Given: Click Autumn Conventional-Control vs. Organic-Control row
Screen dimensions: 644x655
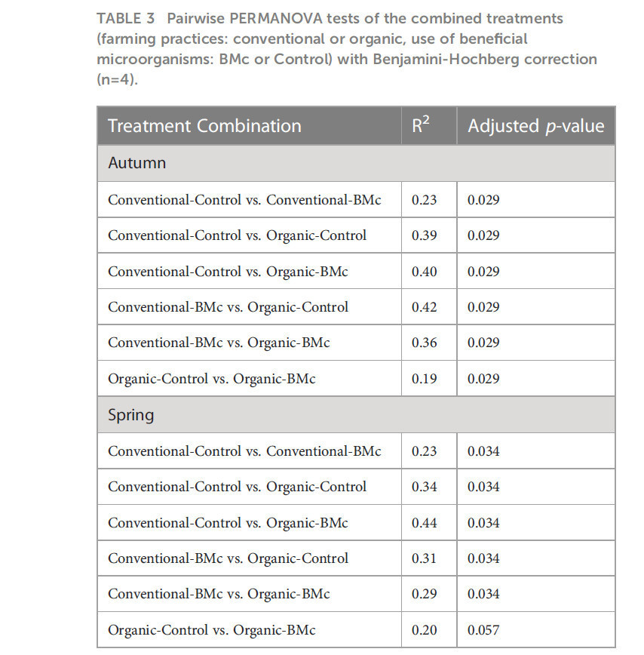Looking at the screenshot, I should (356, 235).
